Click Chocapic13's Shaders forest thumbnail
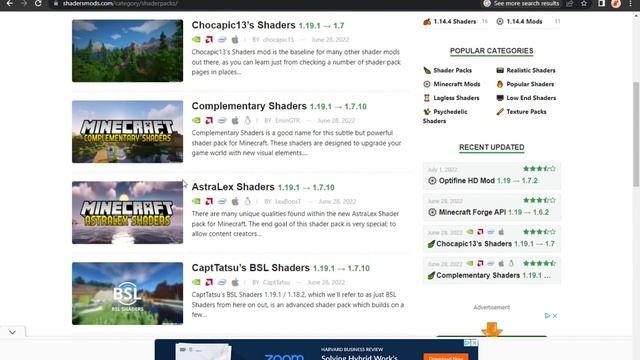Image resolution: width=640 pixels, height=360 pixels. click(127, 51)
